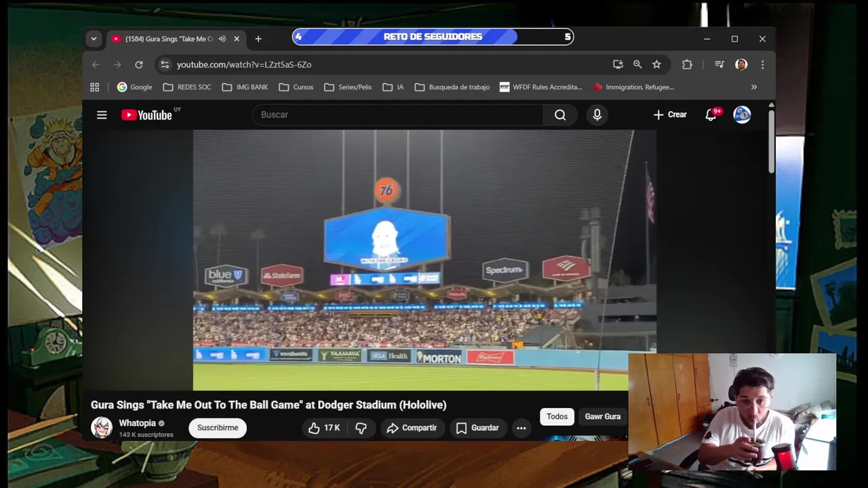Reload the current page
Viewport: 868px width, 488px height.
click(x=139, y=64)
